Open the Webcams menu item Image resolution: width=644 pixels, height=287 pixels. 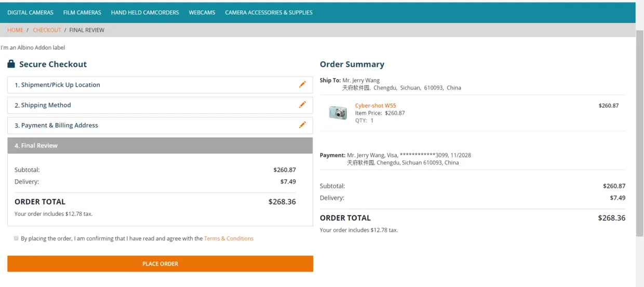[x=202, y=12]
